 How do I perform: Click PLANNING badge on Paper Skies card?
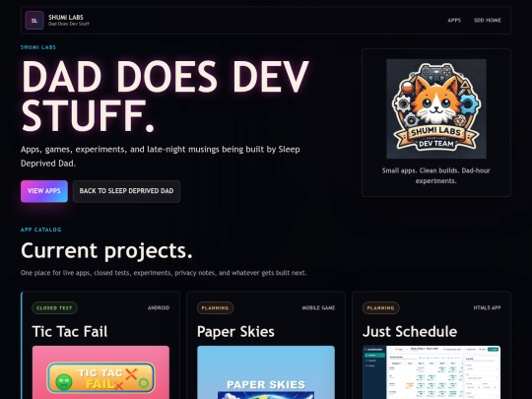pyautogui.click(x=215, y=308)
